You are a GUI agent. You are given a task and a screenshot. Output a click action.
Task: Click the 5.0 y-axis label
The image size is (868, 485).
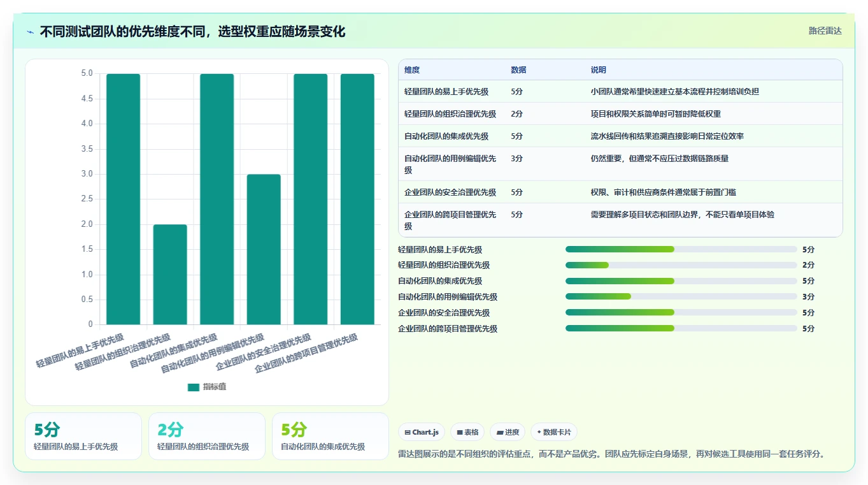point(87,73)
